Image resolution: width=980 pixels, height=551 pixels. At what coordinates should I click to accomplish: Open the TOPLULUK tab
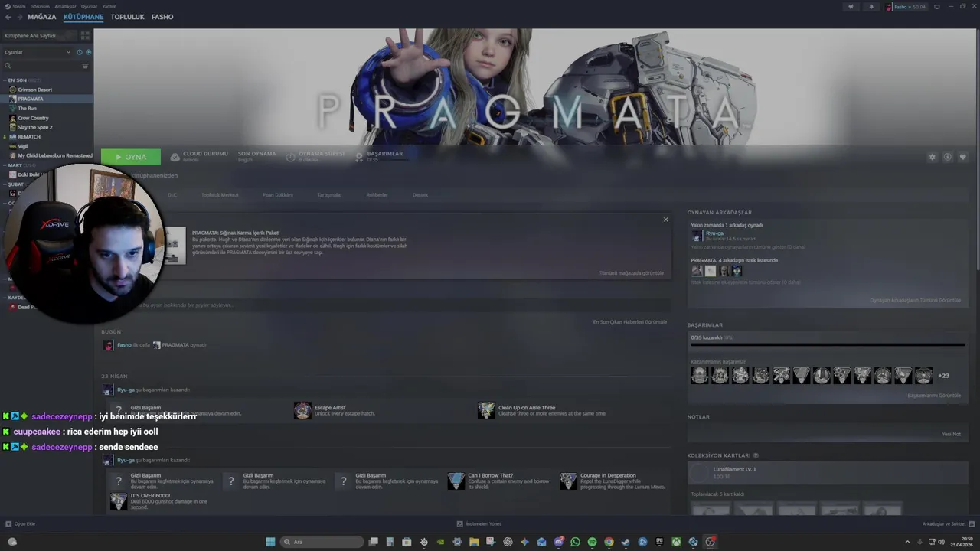[127, 17]
